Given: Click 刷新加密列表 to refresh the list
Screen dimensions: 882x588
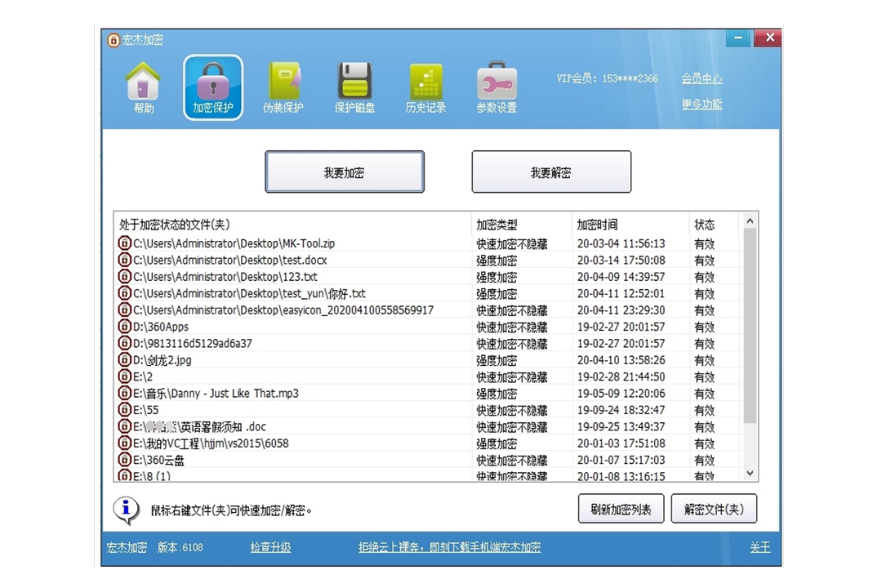Looking at the screenshot, I should point(621,508).
